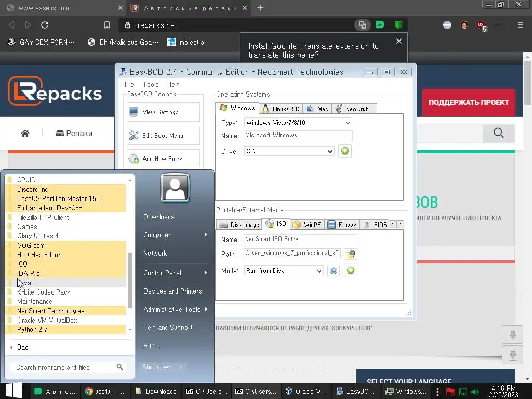Open the Disk Image media tab
Image resolution: width=532 pixels, height=399 pixels.
[x=239, y=224]
